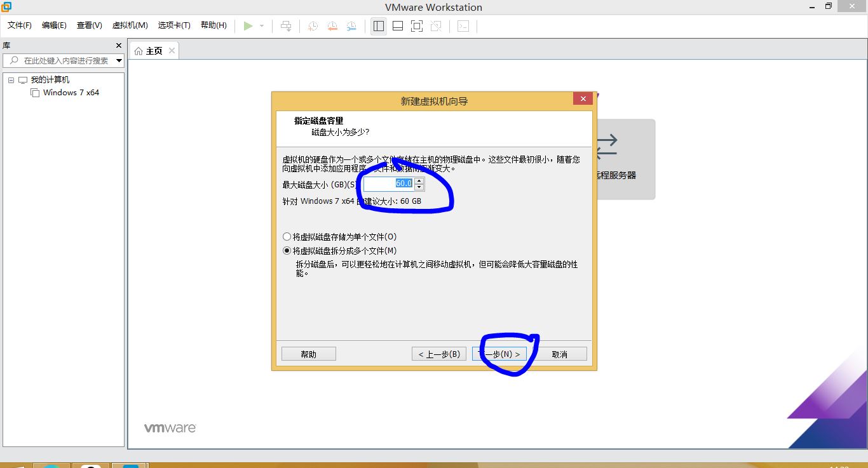Collapse the 我的计算机 tree node
Screen dimensions: 868x468
[11, 80]
